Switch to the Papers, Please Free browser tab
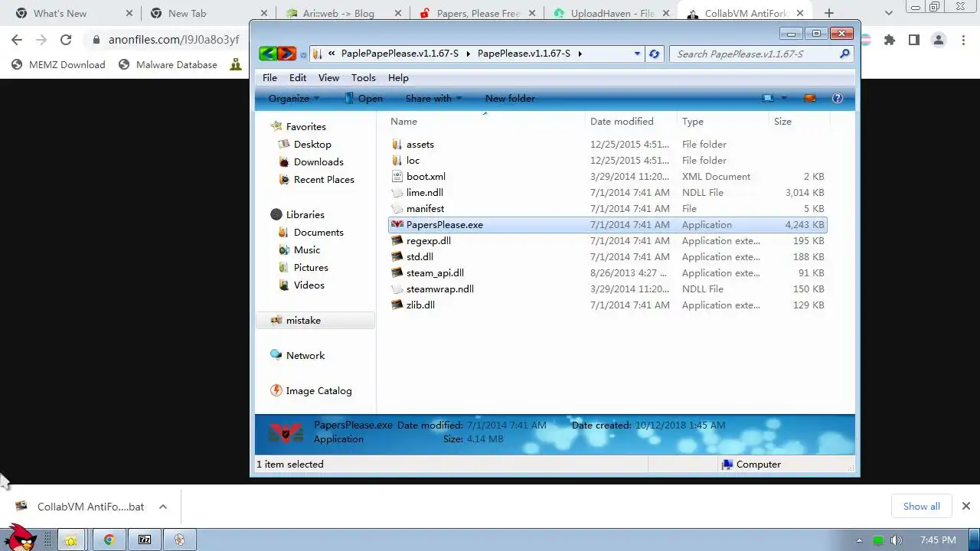This screenshot has width=980, height=551. point(479,13)
